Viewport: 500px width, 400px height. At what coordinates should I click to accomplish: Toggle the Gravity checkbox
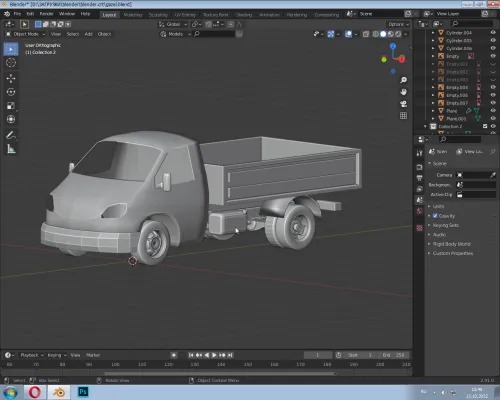[435, 216]
